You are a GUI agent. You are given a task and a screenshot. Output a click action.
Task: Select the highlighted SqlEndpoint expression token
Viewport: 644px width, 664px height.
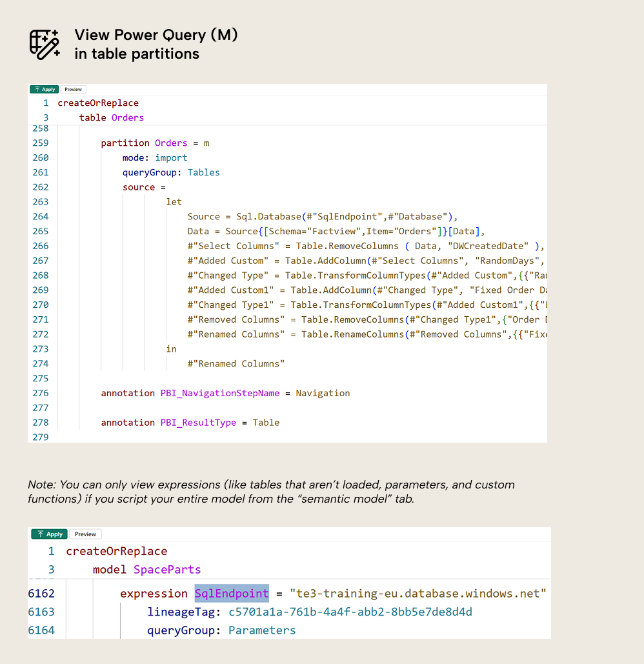(231, 593)
